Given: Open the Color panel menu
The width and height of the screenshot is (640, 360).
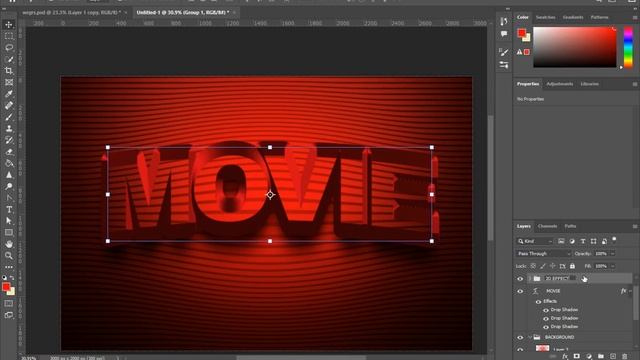Looking at the screenshot, I should point(635,17).
